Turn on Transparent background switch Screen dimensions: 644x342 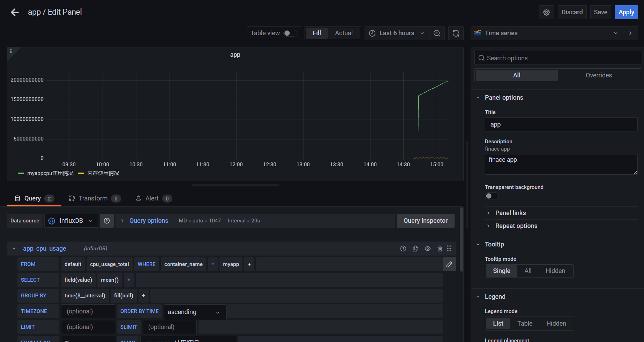[x=492, y=196]
